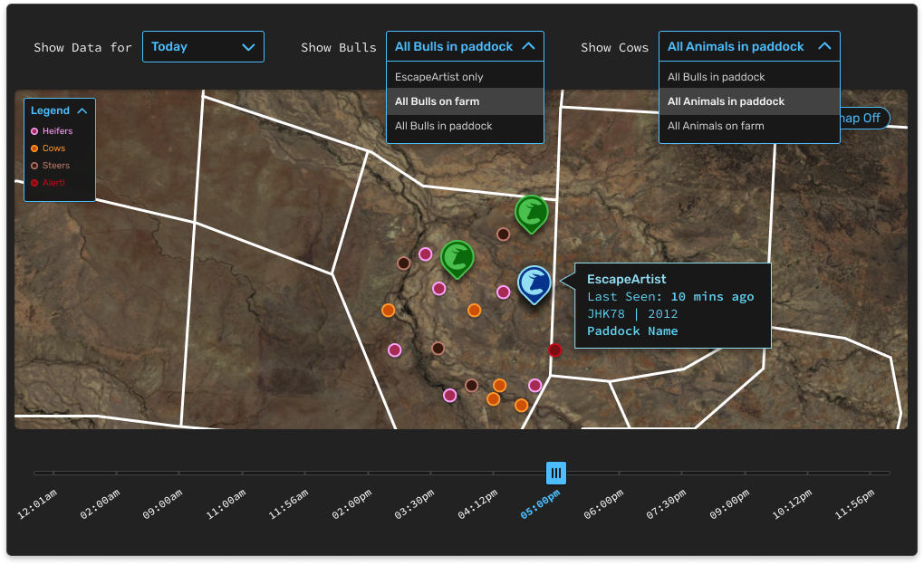Click EscapeArtist name in tooltip
Screen dimensions: 924x565
626,279
